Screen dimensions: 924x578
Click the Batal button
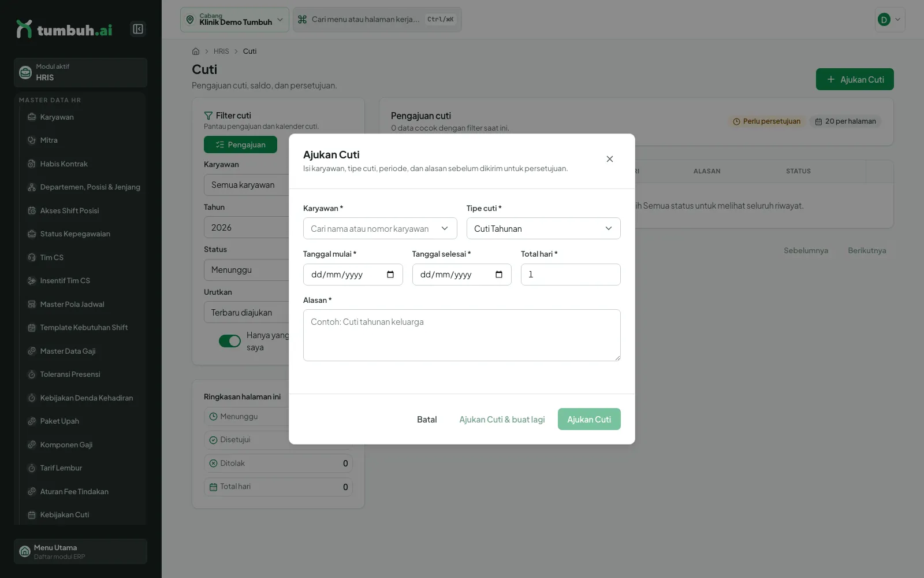(427, 420)
